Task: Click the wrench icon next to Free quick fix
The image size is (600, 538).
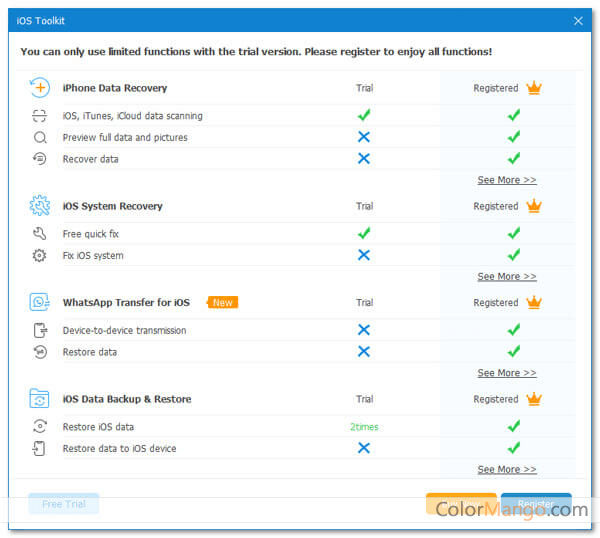Action: pyautogui.click(x=39, y=233)
